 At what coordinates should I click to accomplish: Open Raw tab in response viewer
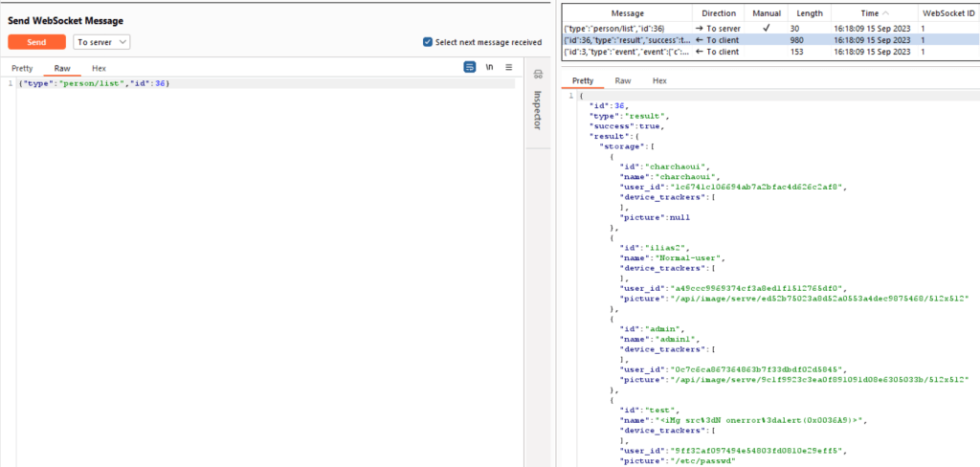[622, 81]
